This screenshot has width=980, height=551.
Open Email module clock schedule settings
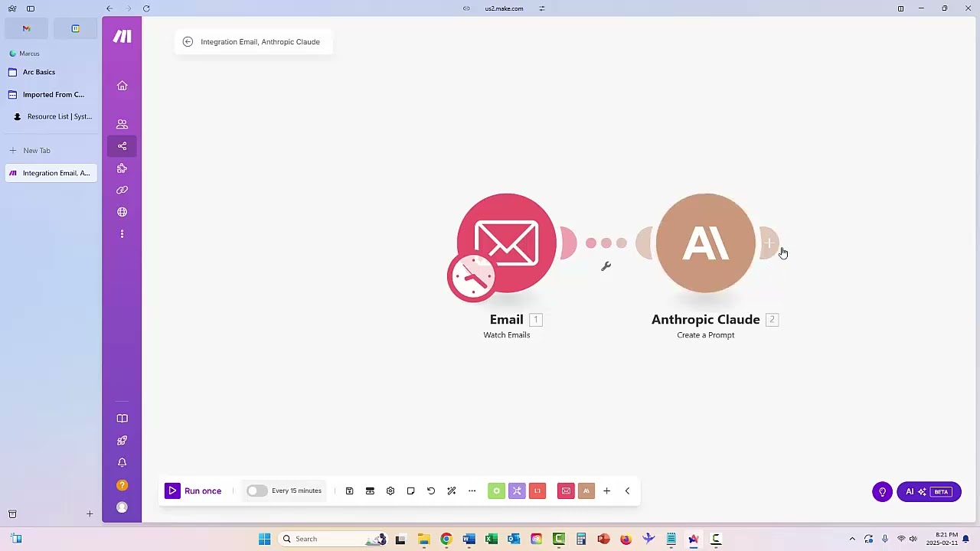(x=472, y=277)
